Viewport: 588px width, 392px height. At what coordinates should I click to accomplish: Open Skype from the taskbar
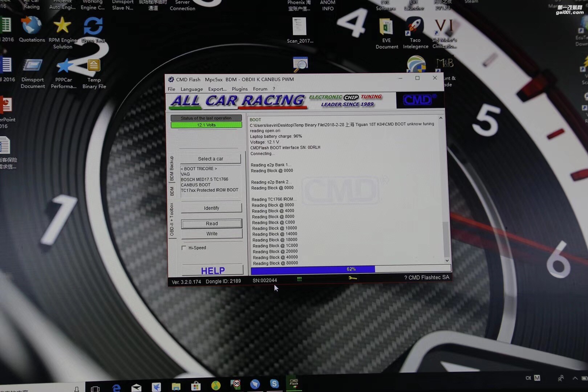coord(274,383)
